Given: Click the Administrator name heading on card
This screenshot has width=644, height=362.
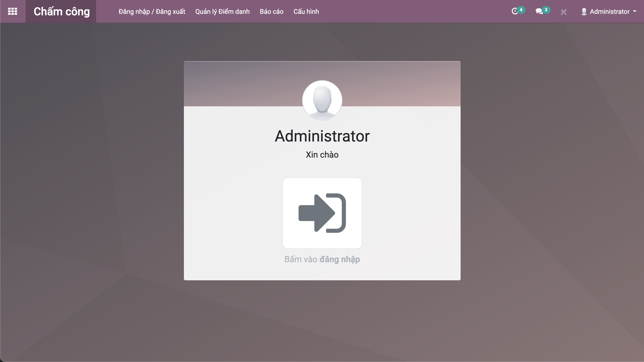Looking at the screenshot, I should tap(322, 136).
